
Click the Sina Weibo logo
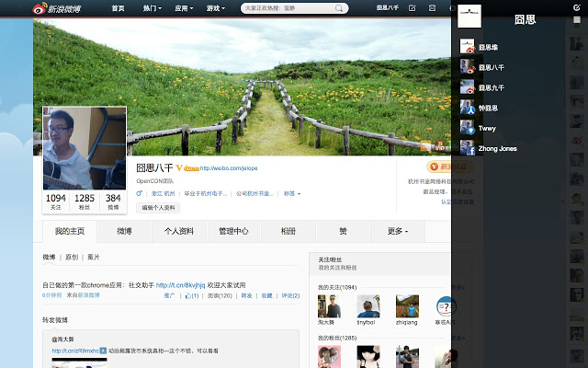click(x=57, y=8)
